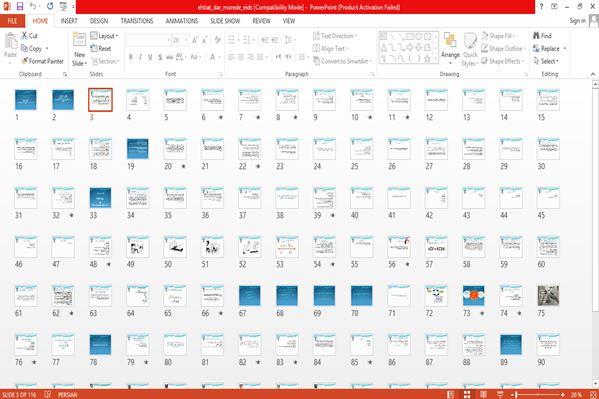Click the Save icon in quick access toolbar
599x399 pixels.
(19, 6)
